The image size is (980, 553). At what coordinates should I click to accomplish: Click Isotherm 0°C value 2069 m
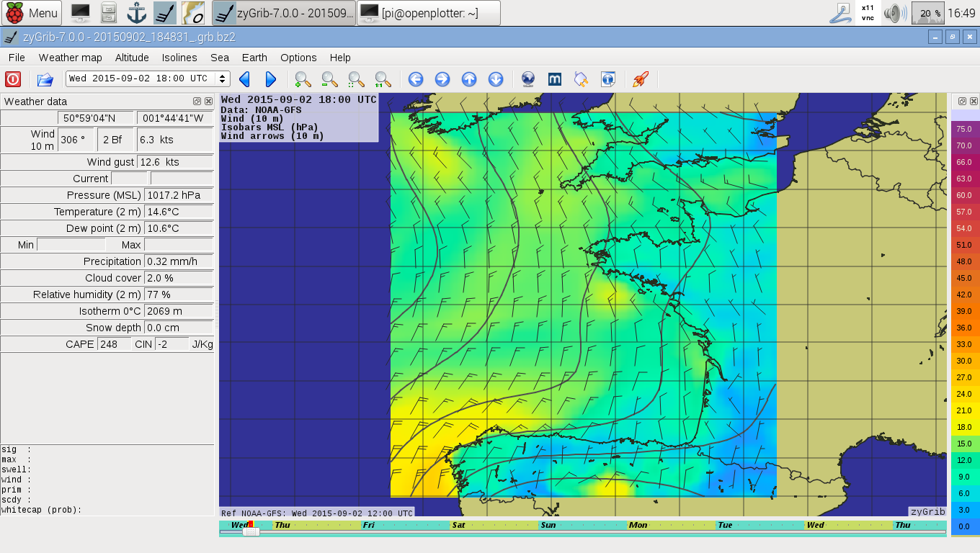click(179, 311)
